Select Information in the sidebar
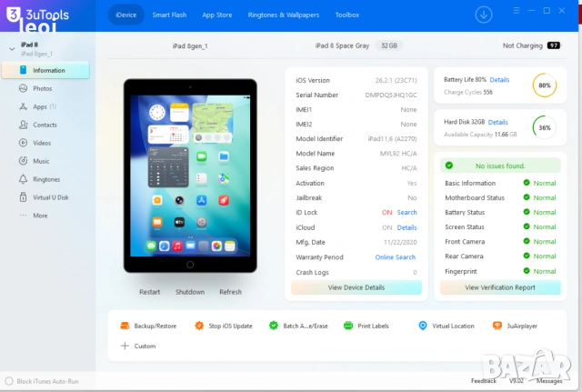Viewport: 582px width, 392px height. 45,70
